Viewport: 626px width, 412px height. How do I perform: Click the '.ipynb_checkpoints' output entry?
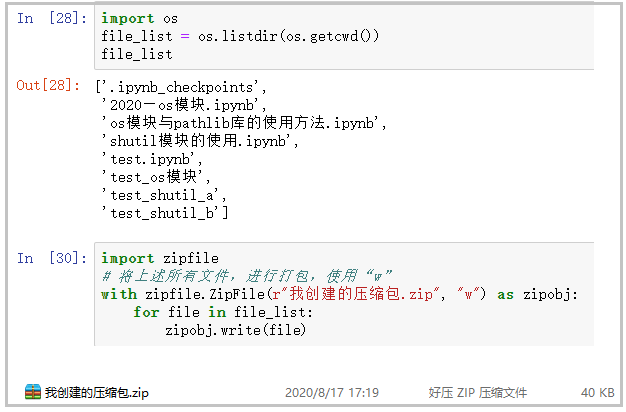(181, 86)
